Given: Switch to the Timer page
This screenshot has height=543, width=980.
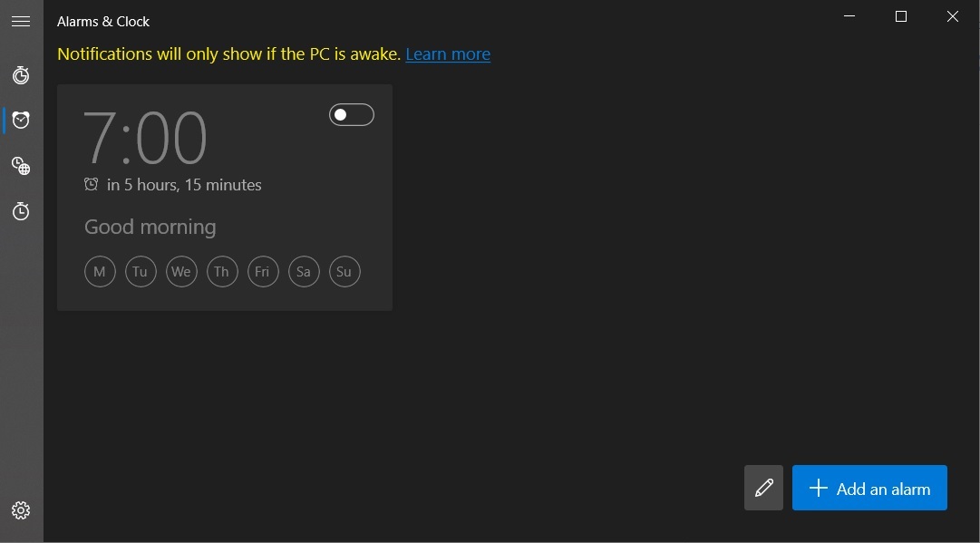Looking at the screenshot, I should 21,75.
